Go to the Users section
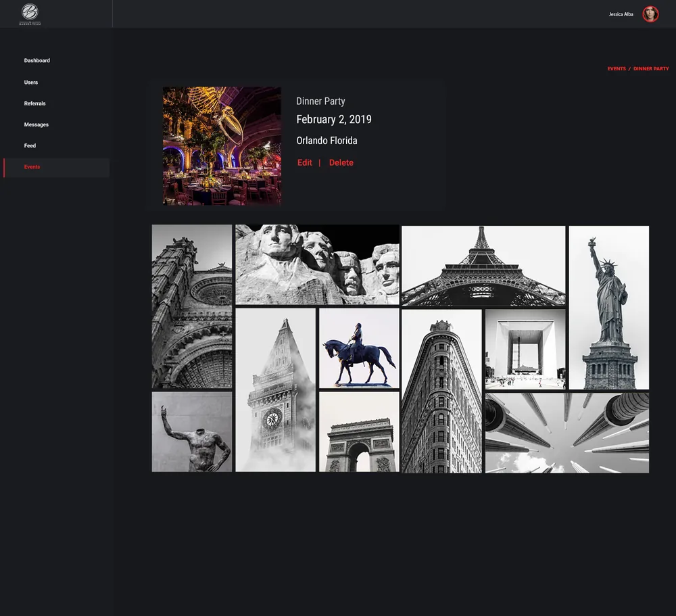 pyautogui.click(x=31, y=82)
